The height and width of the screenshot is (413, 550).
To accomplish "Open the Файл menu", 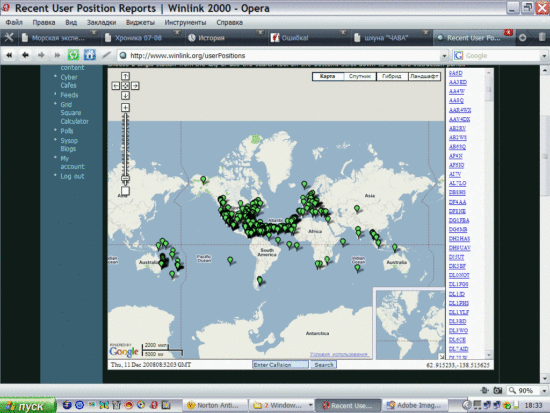I will [14, 22].
